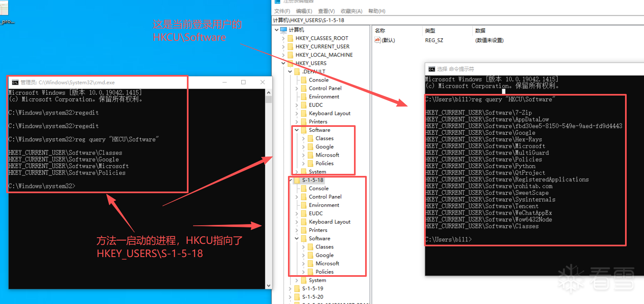Screen dimensions: 644x304
Task: Click the Environment folder icon under S-1-5-18
Action: click(x=304, y=205)
